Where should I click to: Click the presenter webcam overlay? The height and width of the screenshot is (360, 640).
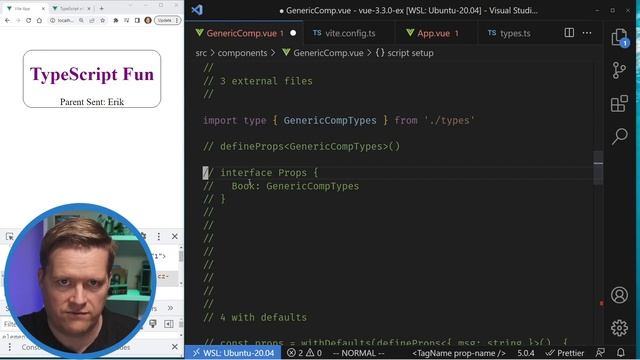(80, 280)
